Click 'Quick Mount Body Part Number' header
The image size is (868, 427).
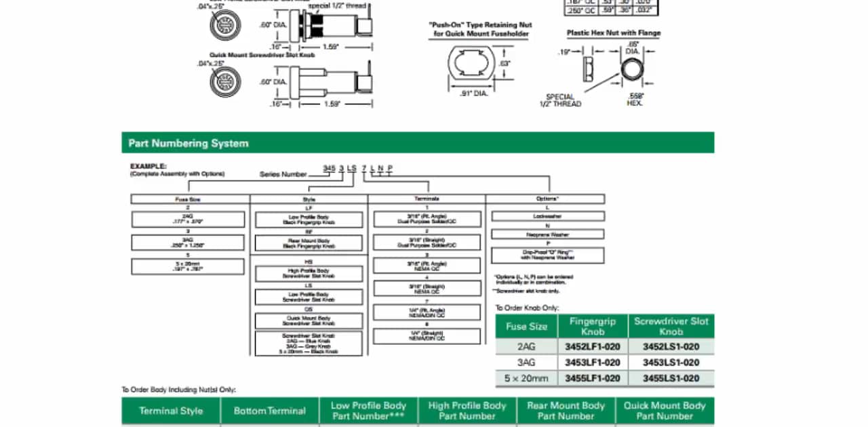(x=665, y=411)
